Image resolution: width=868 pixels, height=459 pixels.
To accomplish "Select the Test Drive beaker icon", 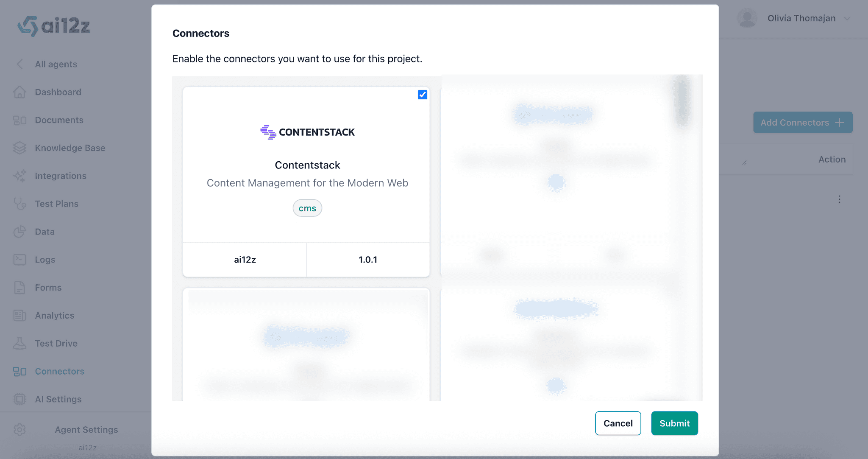I will (x=19, y=343).
